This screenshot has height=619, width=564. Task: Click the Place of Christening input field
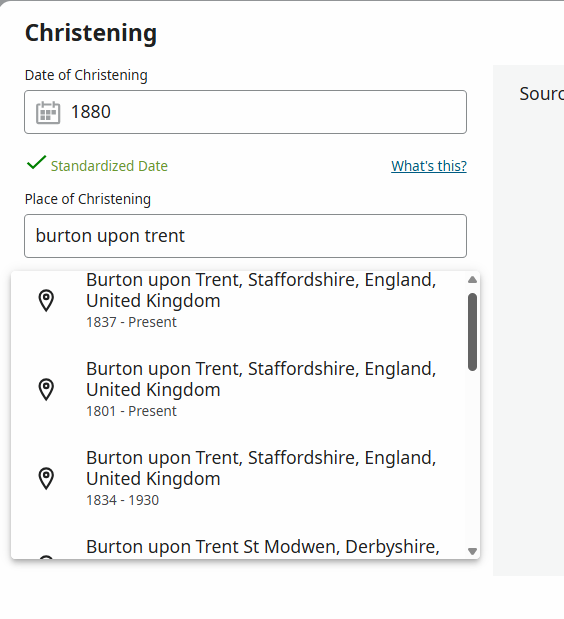tap(245, 236)
